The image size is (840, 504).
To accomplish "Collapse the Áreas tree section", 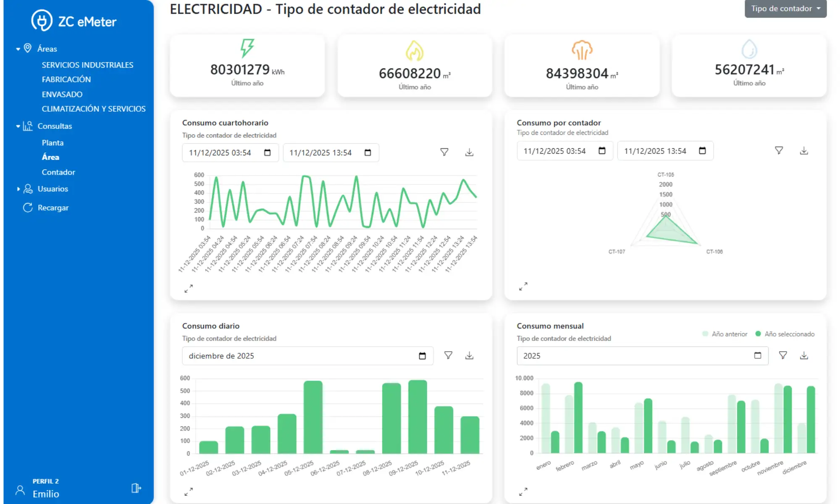I will click(x=18, y=49).
